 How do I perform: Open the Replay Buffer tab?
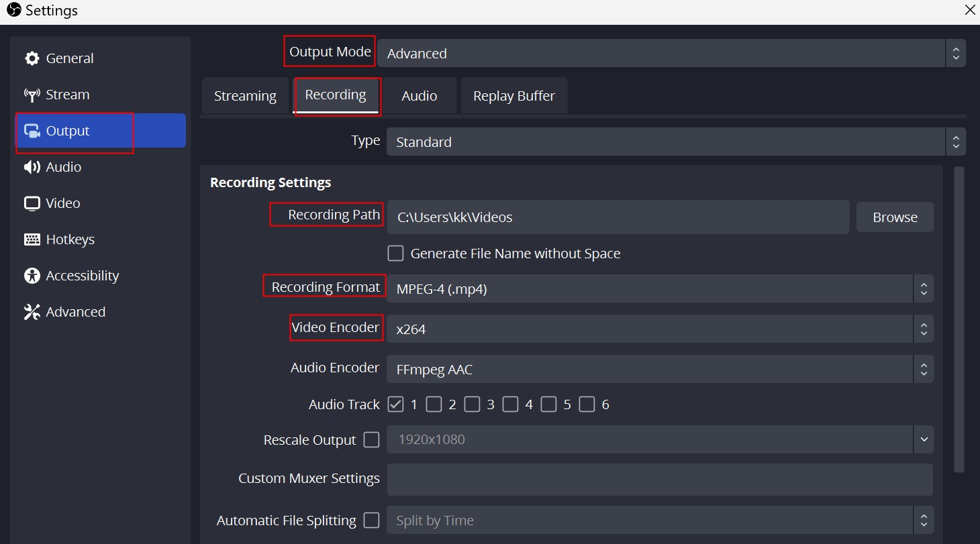513,96
